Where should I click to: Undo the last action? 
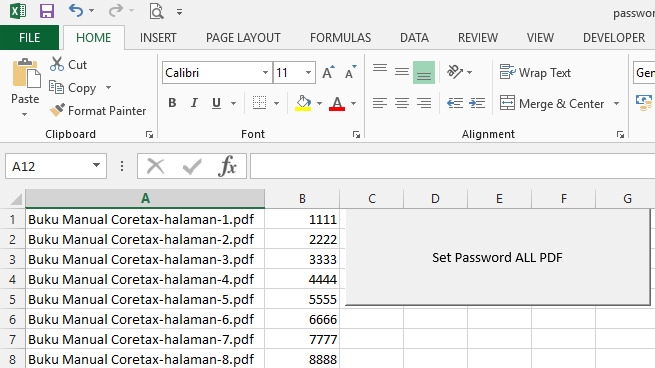click(76, 10)
